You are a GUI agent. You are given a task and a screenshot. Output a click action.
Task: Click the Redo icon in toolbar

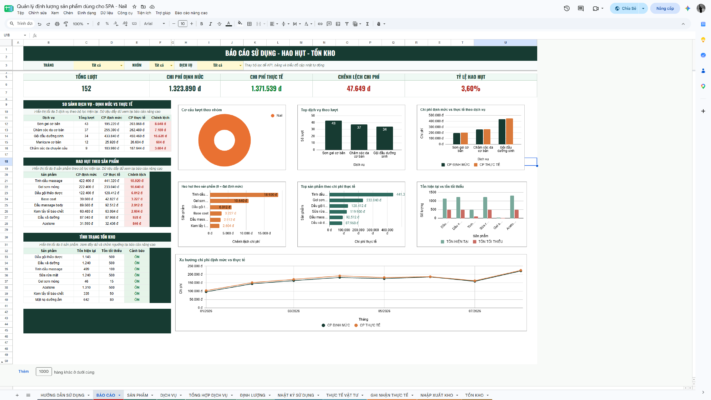(x=48, y=24)
